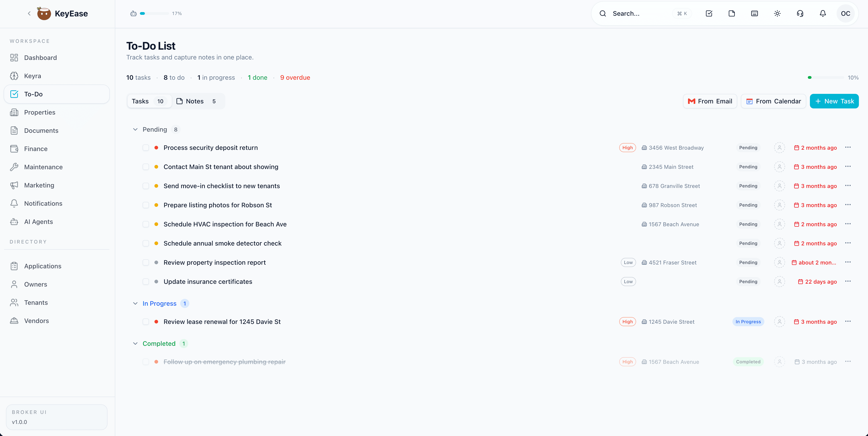
Task: Collapse the Pending section
Action: click(x=135, y=129)
